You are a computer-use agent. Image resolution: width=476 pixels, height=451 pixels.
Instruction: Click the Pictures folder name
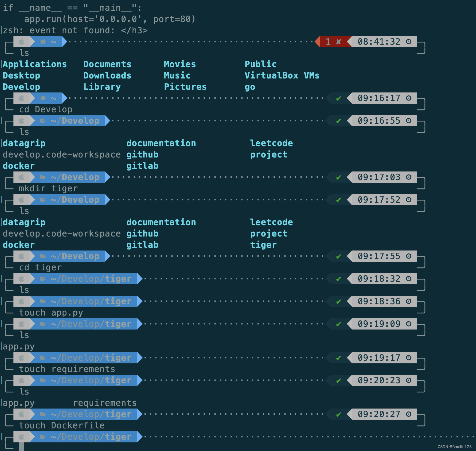tap(185, 87)
